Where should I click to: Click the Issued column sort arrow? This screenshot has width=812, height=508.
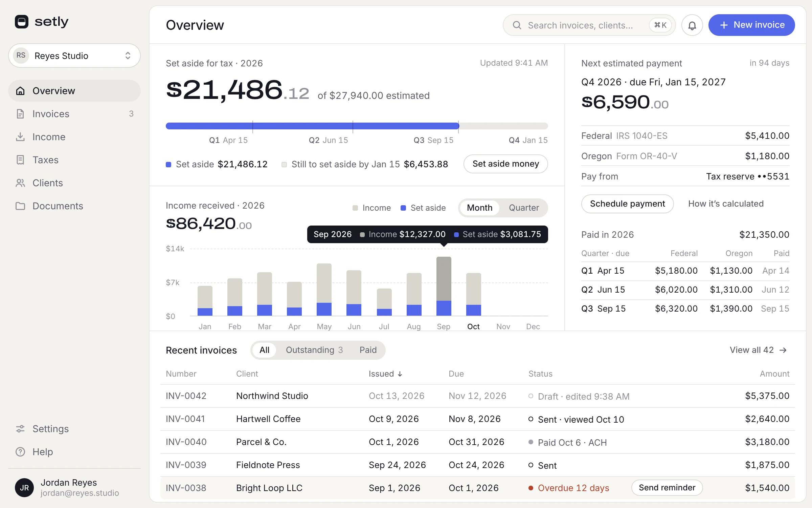coord(400,374)
